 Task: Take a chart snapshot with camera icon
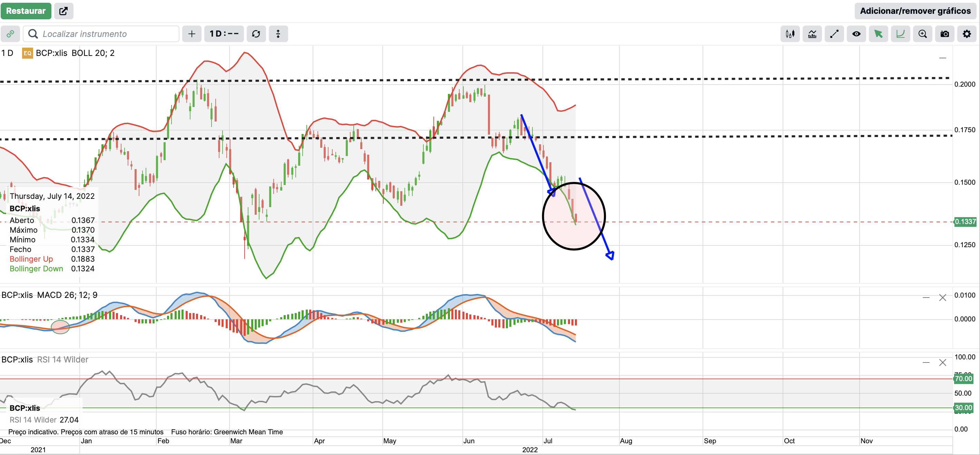click(x=944, y=34)
